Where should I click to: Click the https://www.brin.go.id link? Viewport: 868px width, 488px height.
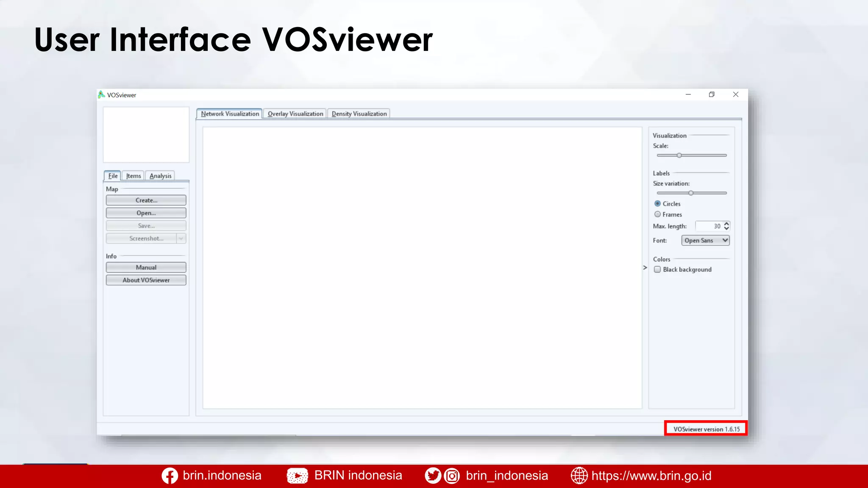[x=651, y=476]
